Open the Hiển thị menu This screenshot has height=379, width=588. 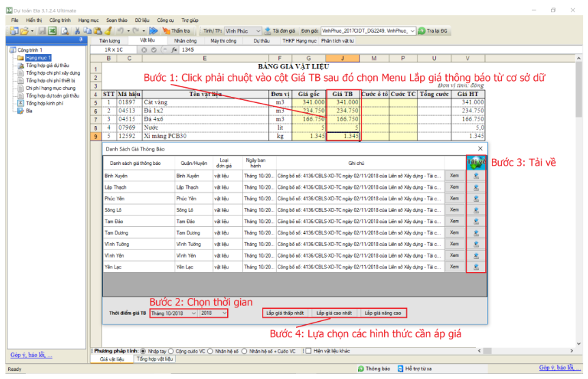pos(33,20)
